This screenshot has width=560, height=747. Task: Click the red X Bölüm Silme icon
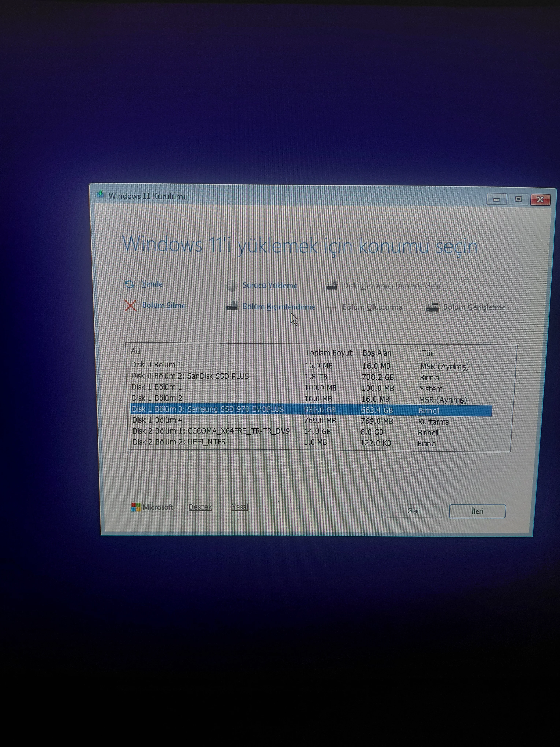point(131,306)
